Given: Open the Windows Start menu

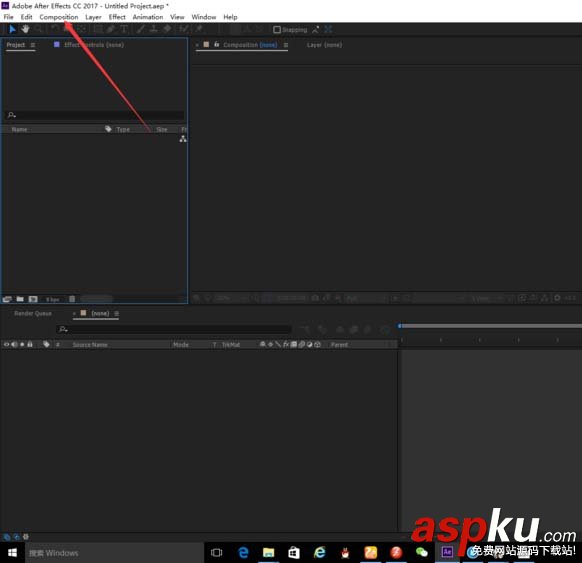Looking at the screenshot, I should pyautogui.click(x=12, y=553).
